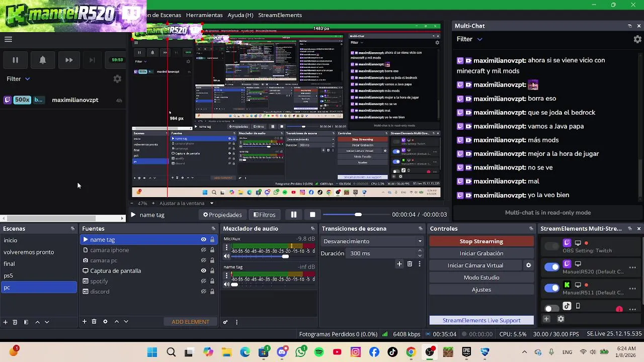644x362 pixels.
Task: Undock the Controles panel
Action: pyautogui.click(x=531, y=229)
